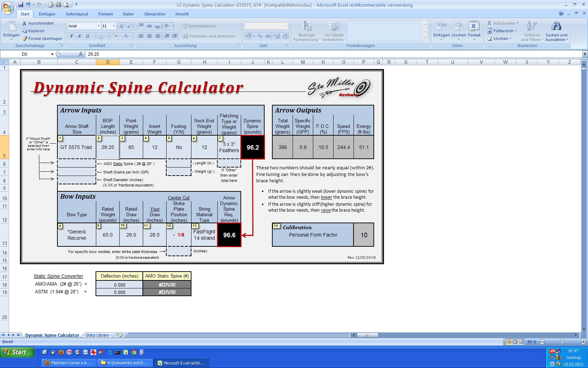Viewport: 588px width, 368px height.
Task: Click the Kopieren (copy) icon
Action: pyautogui.click(x=24, y=31)
